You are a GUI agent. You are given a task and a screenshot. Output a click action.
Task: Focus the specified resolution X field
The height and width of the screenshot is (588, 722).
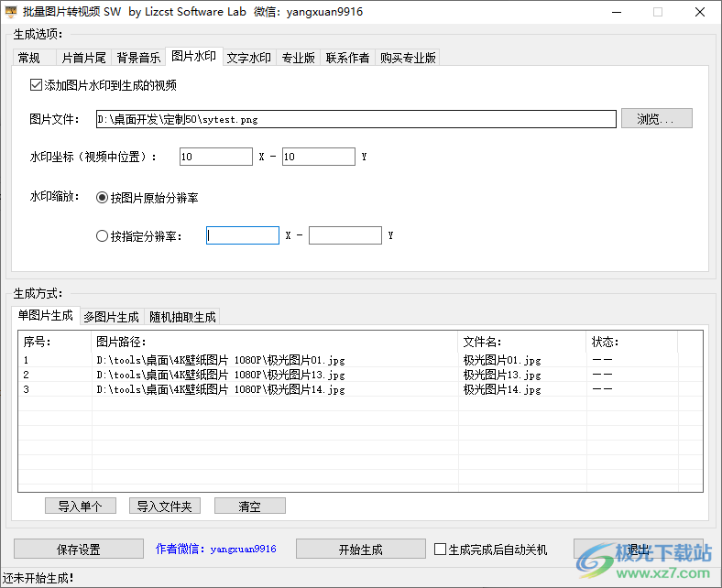(243, 235)
